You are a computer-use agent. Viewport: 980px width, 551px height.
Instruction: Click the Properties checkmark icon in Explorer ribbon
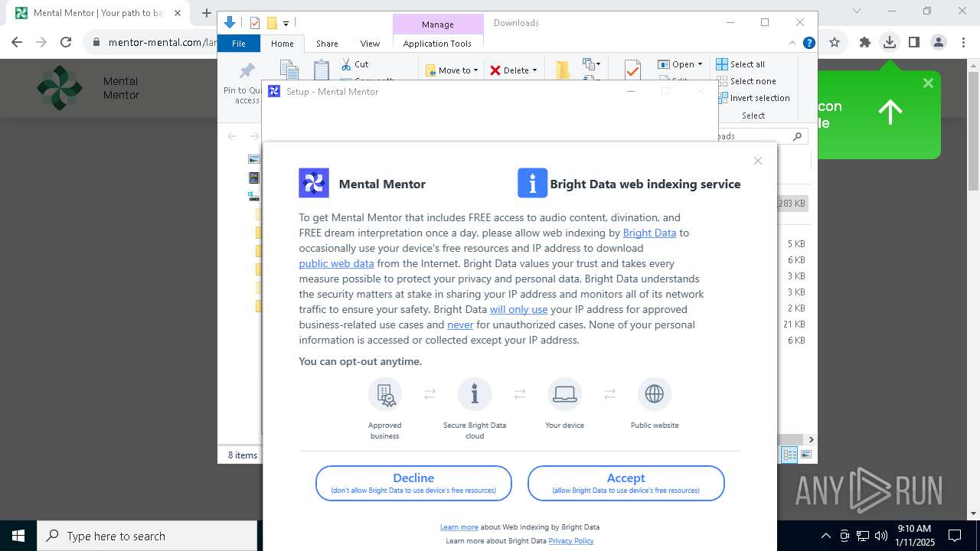tap(632, 70)
